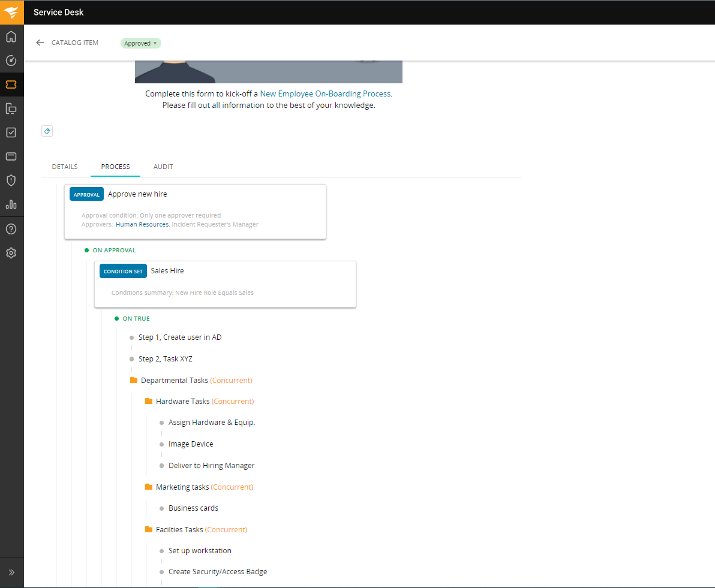Open the Dashboard gauge icon
Image resolution: width=715 pixels, height=588 pixels.
11,61
